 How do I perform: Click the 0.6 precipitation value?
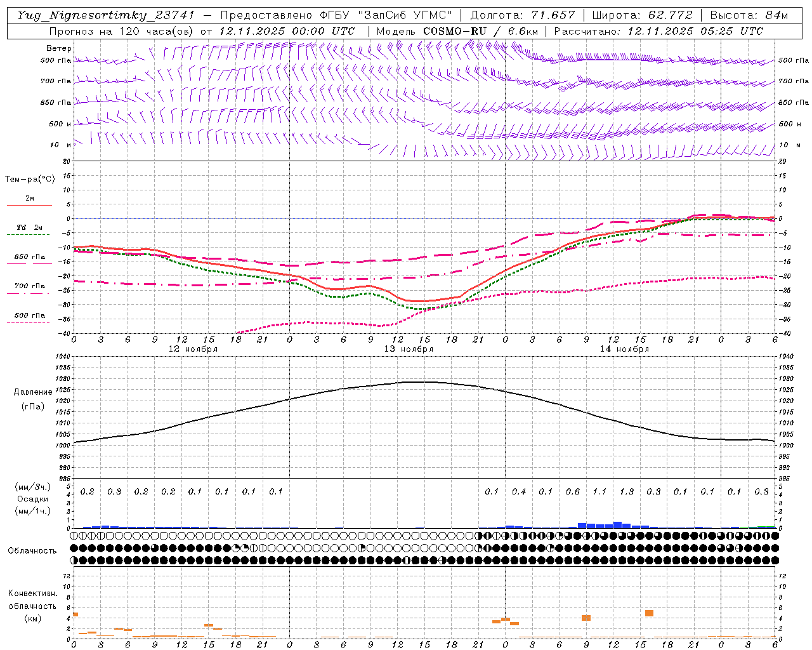[x=573, y=492]
